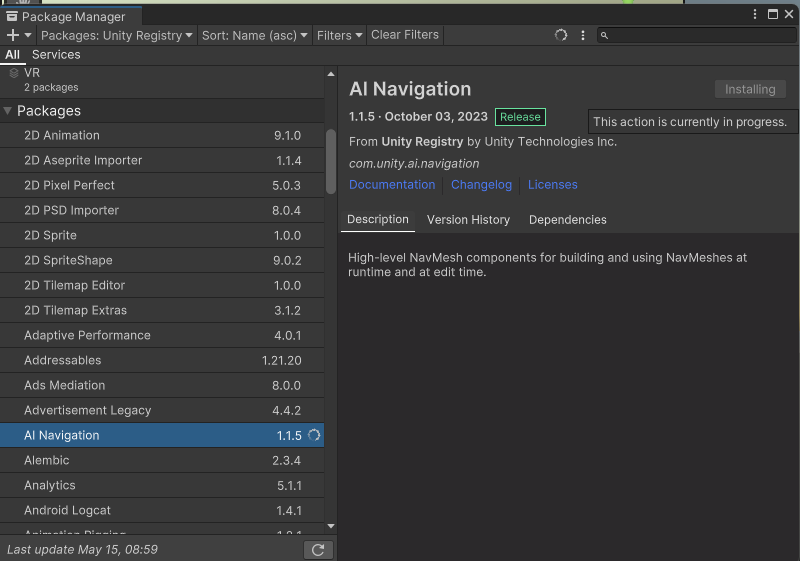
Task: Maximize the Package Manager window
Action: (x=773, y=14)
